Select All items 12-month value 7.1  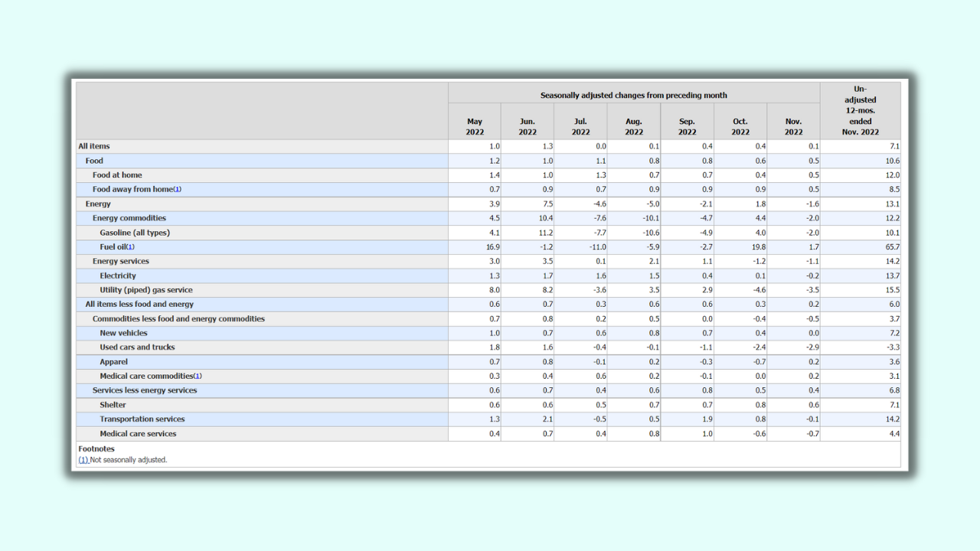894,146
